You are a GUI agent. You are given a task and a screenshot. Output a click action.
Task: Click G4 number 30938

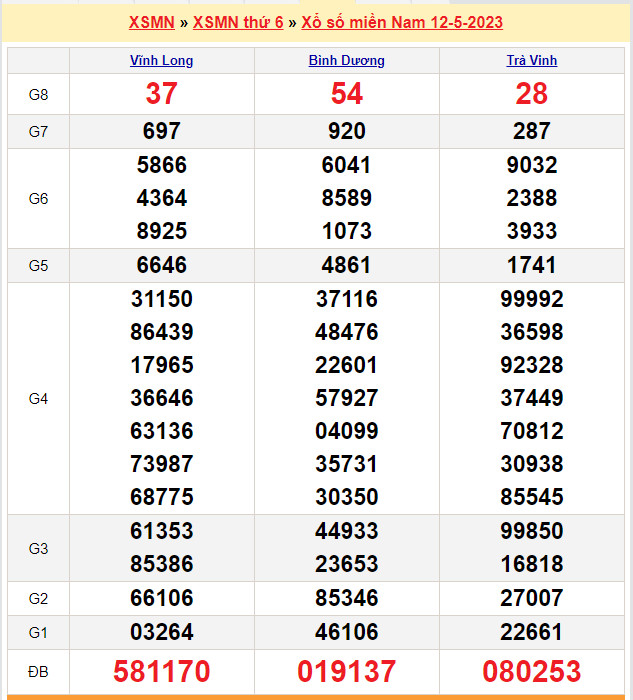tap(532, 464)
